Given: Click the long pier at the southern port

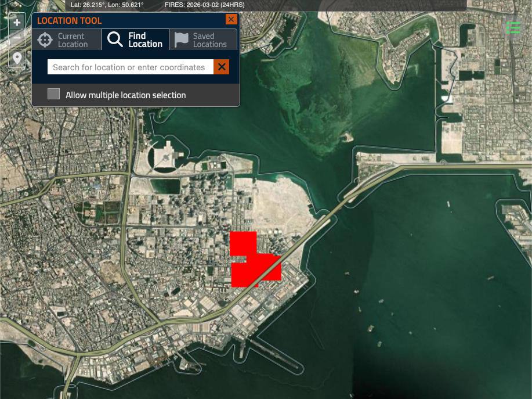Looking at the screenshot, I should tap(273, 353).
